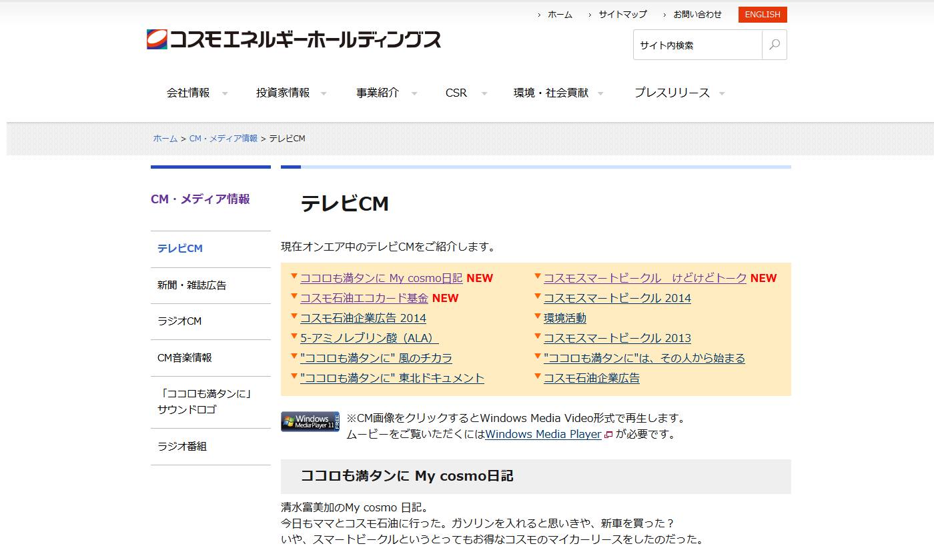The height and width of the screenshot is (560, 934).
Task: Open コスモスマートビークル 2014 link
Action: tap(617, 298)
